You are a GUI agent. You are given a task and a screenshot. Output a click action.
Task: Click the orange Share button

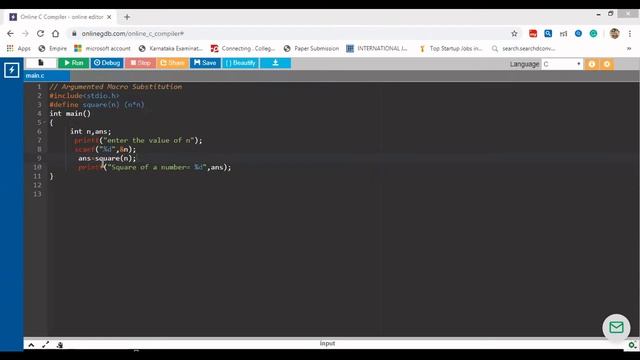172,63
